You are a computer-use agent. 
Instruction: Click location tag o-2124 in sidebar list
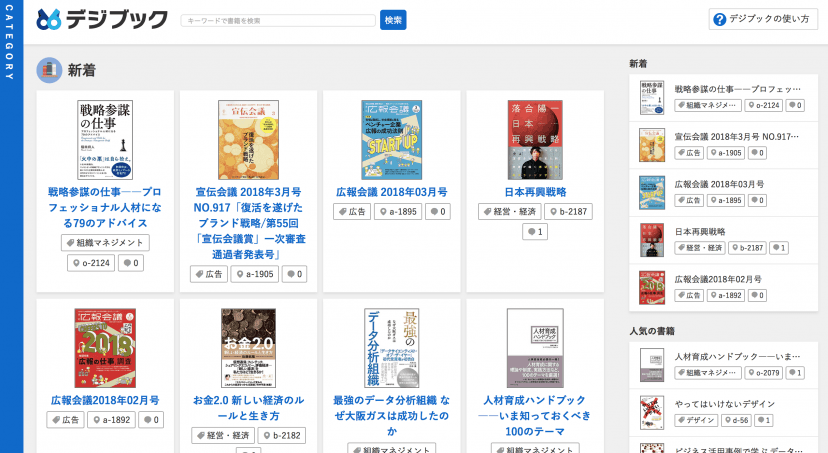(x=765, y=105)
